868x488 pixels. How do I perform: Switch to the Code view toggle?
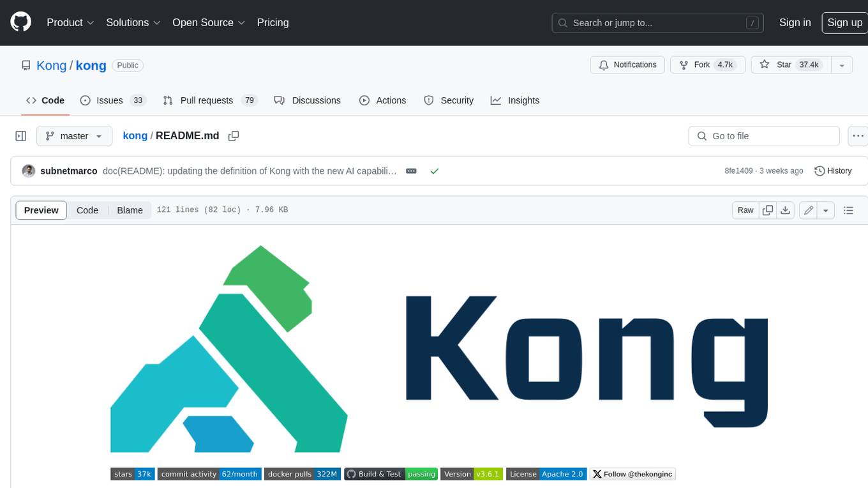pos(87,210)
